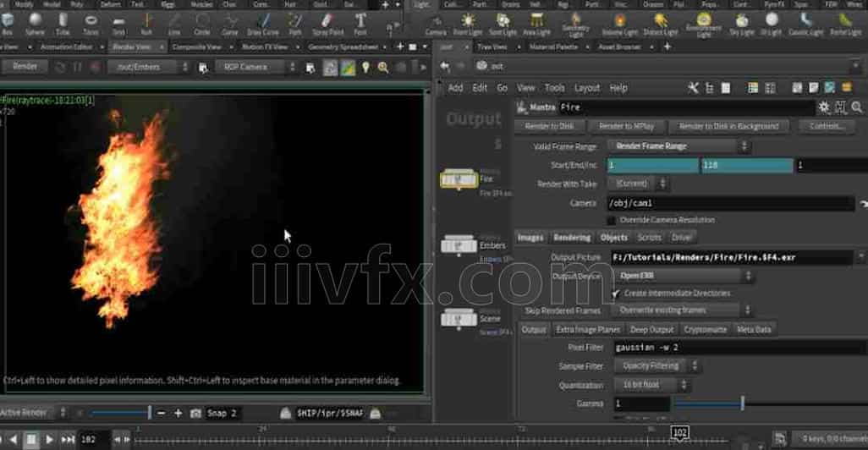Select the Null shelf tool
Image resolution: width=868 pixels, height=450 pixels.
[146, 24]
